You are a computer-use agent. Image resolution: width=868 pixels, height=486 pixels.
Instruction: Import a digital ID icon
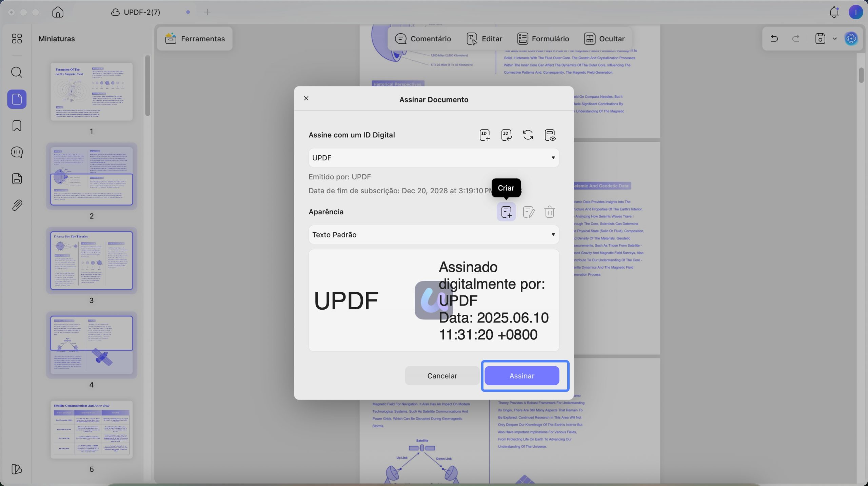(x=507, y=135)
